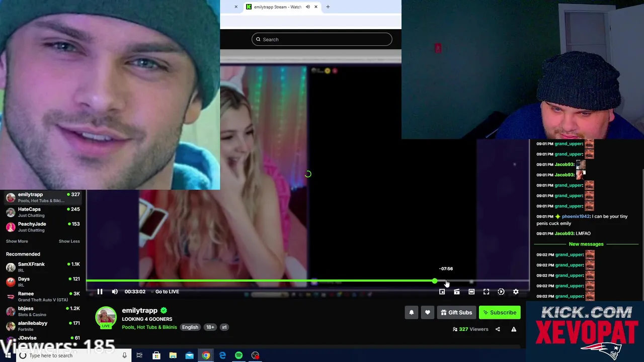This screenshot has height=362, width=644.
Task: Open Microsoft Store from taskbar
Action: (x=156, y=355)
